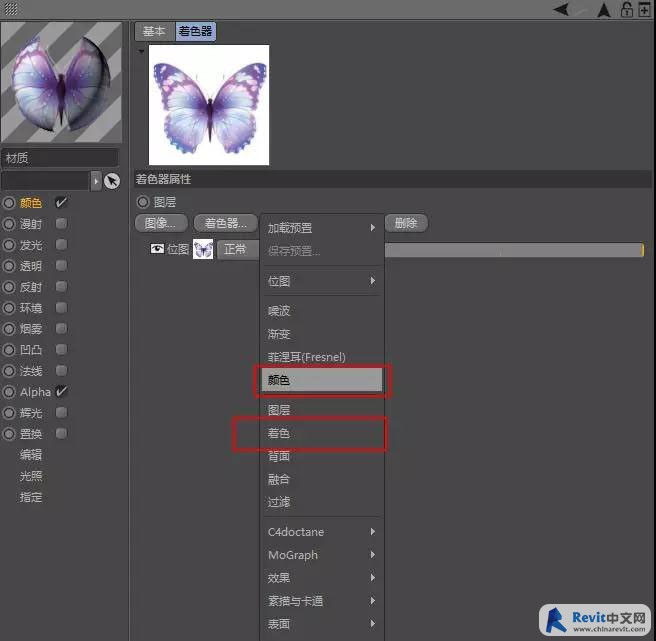Toggle the lock icon in the top bar
This screenshot has height=641, width=656.
point(627,9)
